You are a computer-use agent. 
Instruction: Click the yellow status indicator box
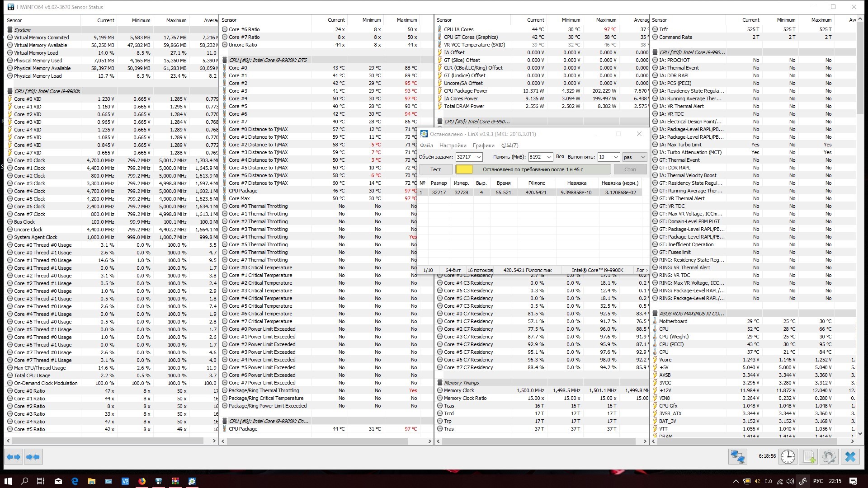point(464,169)
